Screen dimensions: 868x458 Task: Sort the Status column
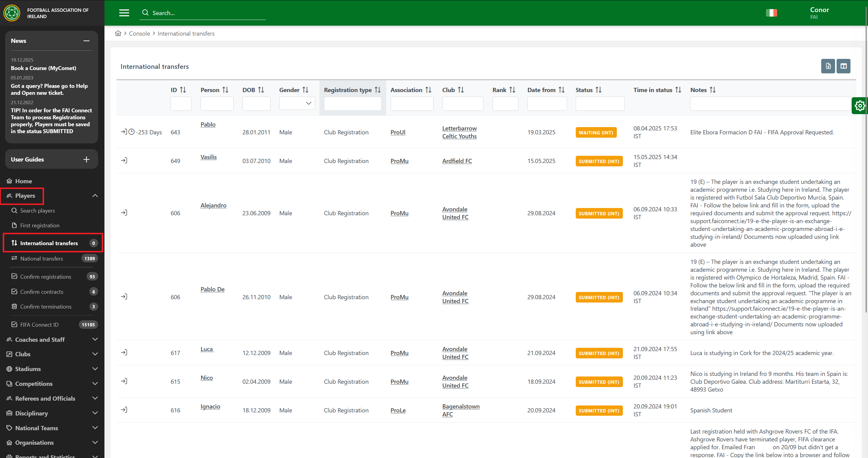pyautogui.click(x=598, y=90)
